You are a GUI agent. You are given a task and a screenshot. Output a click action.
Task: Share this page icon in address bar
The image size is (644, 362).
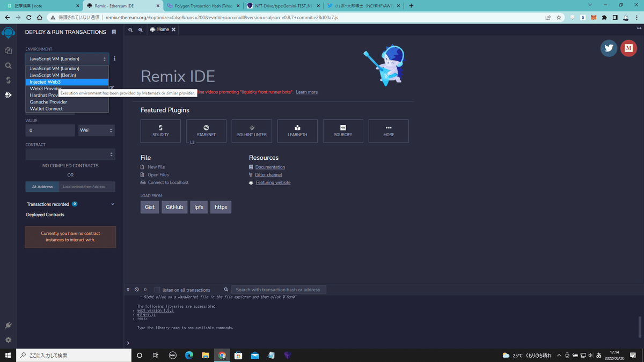coord(547,17)
